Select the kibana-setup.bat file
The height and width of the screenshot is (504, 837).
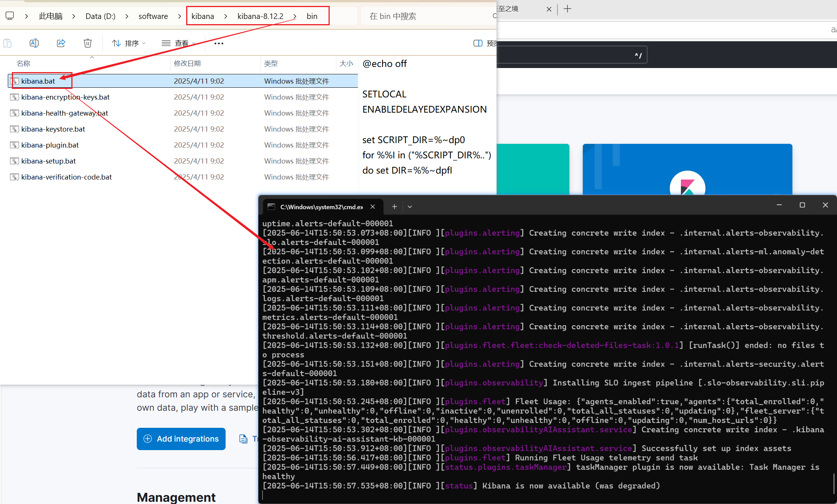click(x=48, y=161)
